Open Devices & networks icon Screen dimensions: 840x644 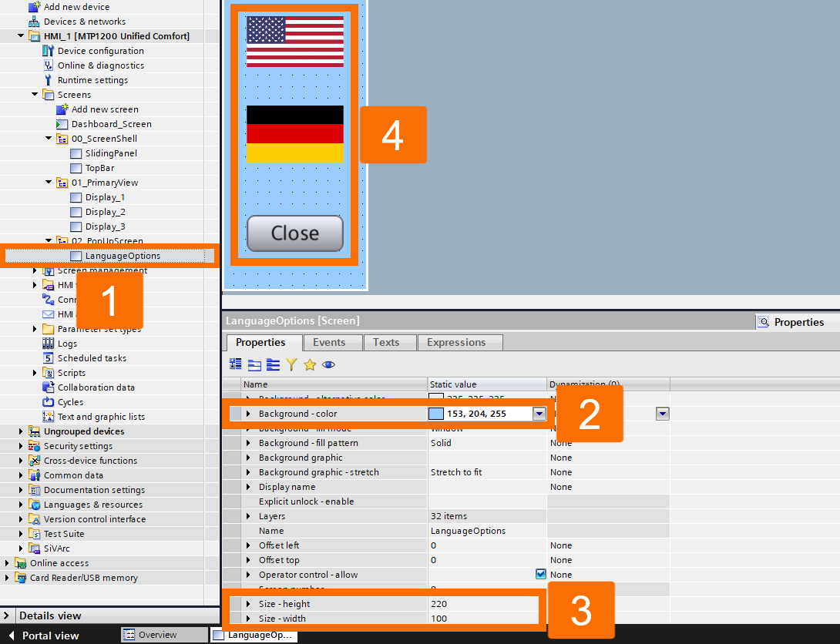click(34, 22)
